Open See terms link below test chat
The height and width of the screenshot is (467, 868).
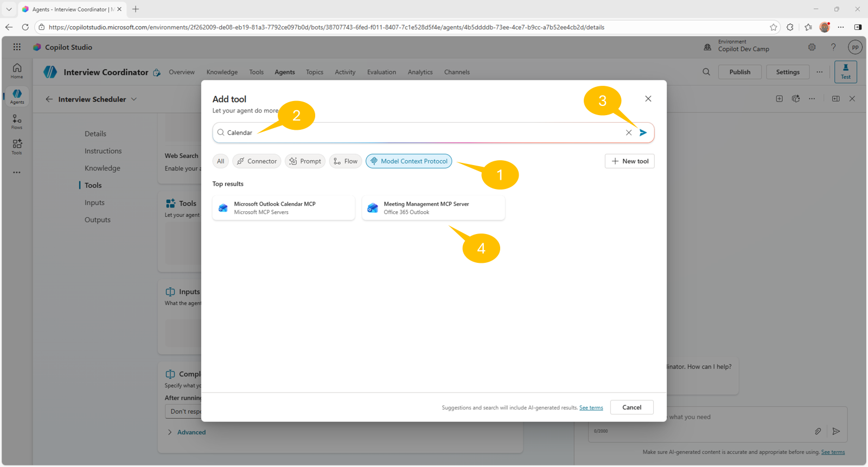(833, 452)
